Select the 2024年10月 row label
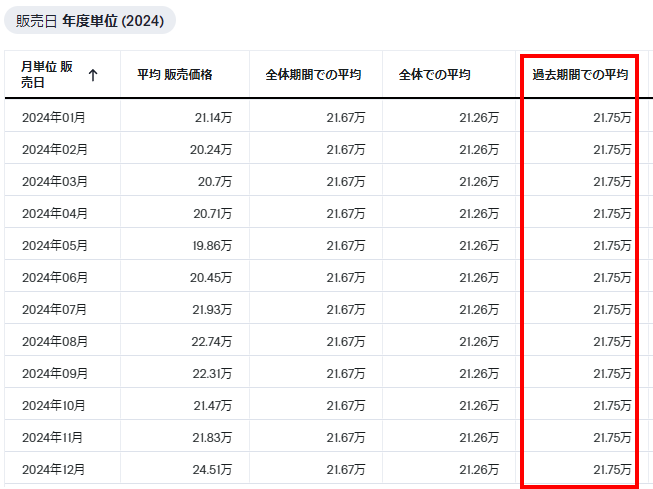 54,406
